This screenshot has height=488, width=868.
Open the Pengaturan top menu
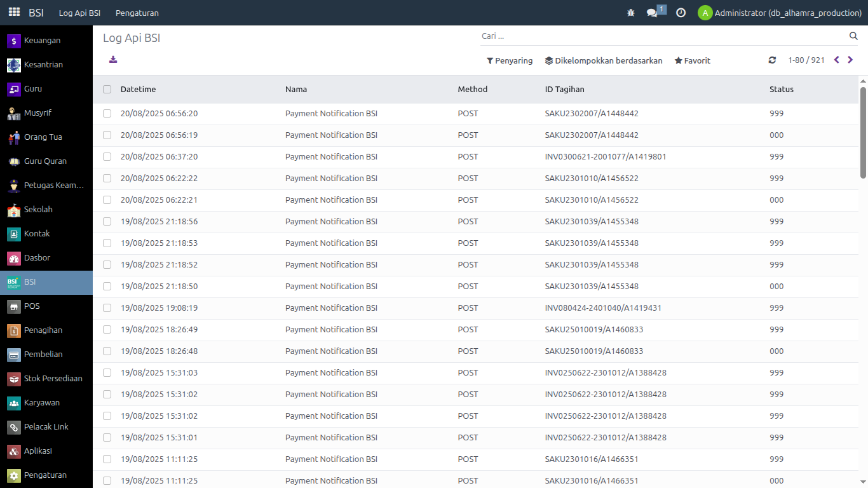tap(137, 13)
